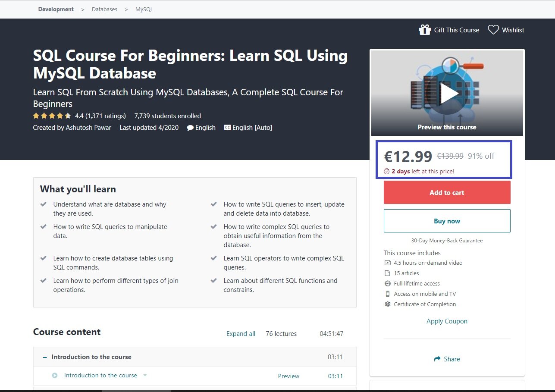Click the speech bubble language icon
The width and height of the screenshot is (555, 392).
(x=190, y=128)
